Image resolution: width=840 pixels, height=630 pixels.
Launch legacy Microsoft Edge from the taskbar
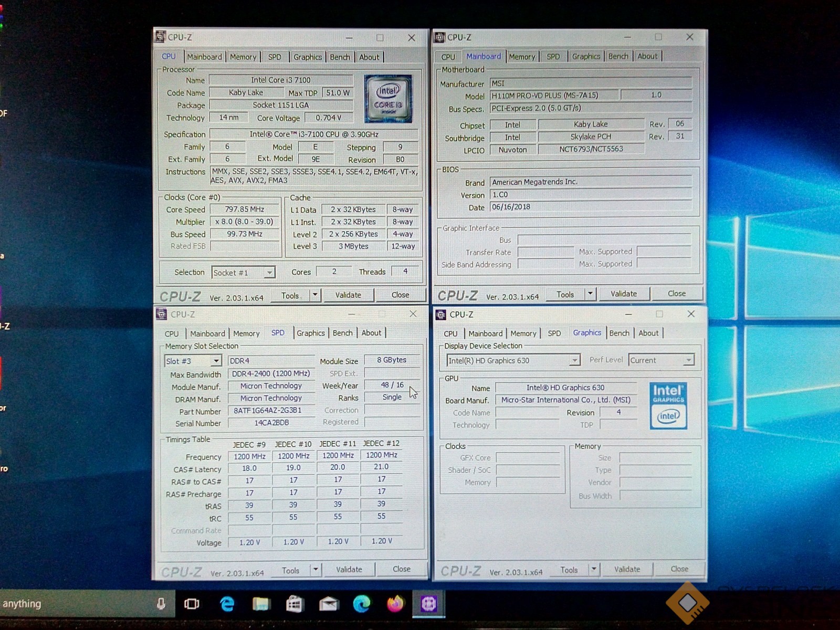227,604
